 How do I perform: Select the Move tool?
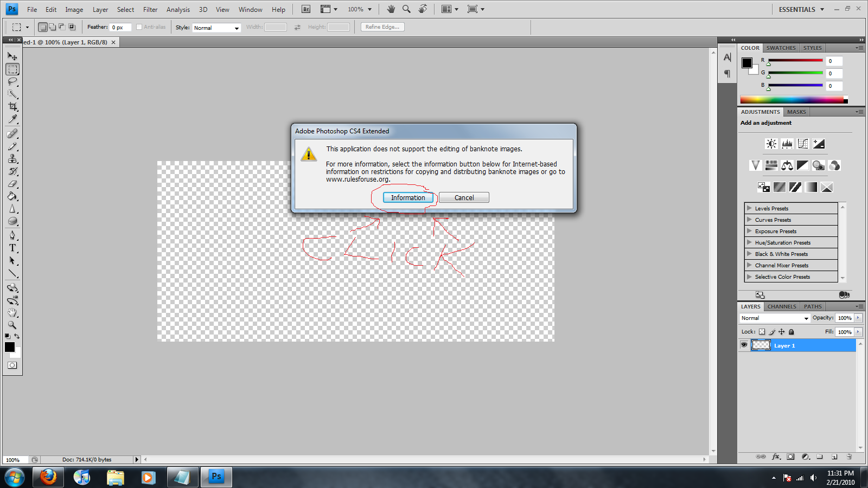pyautogui.click(x=12, y=56)
